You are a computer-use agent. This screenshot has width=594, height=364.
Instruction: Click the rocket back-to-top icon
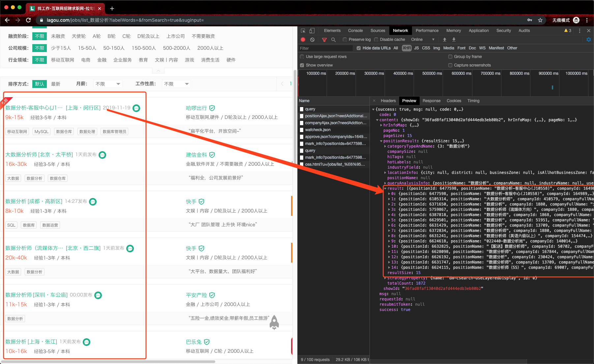pyautogui.click(x=274, y=322)
